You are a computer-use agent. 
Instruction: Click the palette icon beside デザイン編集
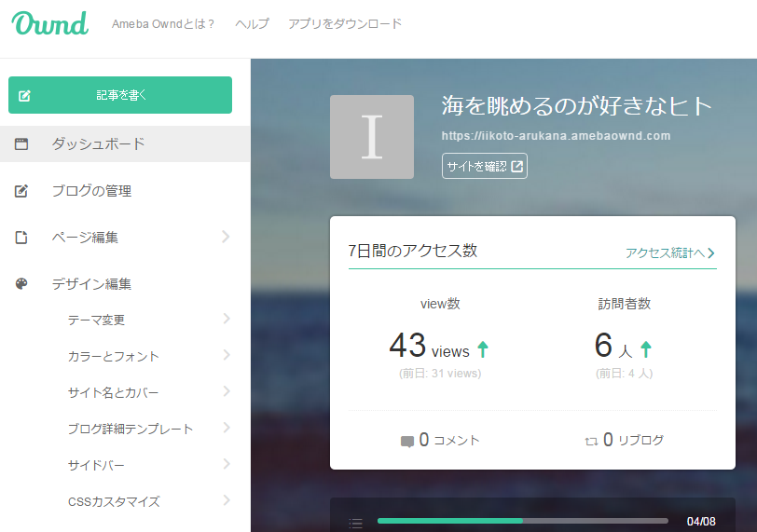click(21, 283)
